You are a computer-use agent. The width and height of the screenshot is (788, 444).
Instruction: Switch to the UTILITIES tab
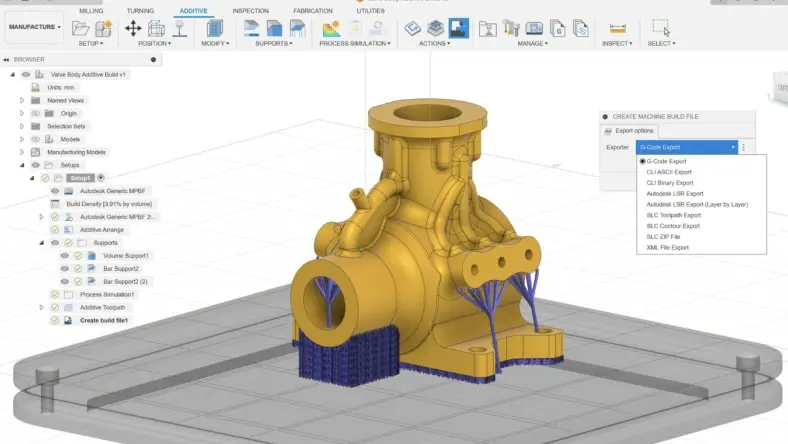point(370,11)
